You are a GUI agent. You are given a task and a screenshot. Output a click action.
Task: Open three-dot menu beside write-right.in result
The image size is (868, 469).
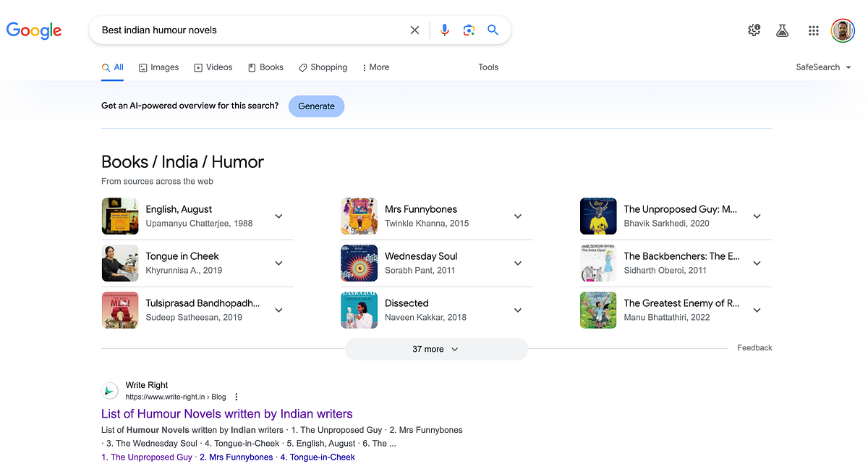click(236, 397)
